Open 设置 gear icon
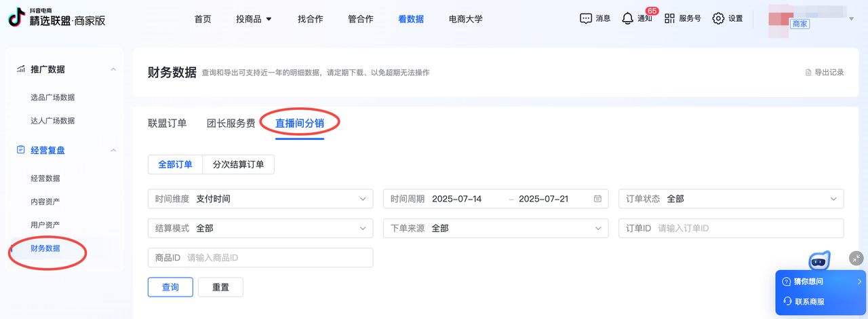The width and height of the screenshot is (868, 319). (718, 19)
